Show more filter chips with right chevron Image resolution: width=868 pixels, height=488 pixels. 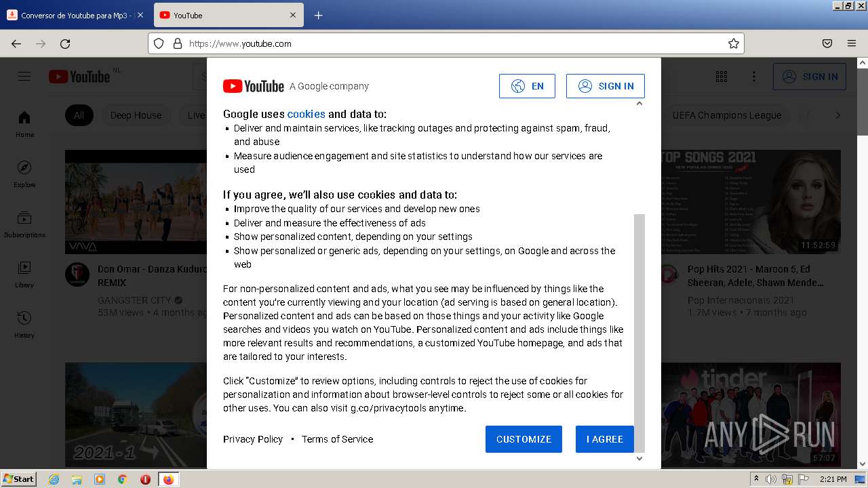point(837,115)
